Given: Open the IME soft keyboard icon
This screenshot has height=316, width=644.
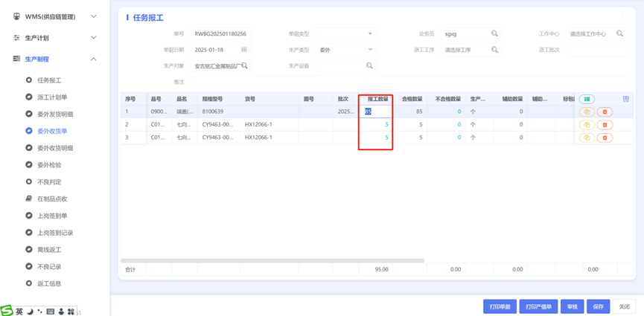Looking at the screenshot, I should coord(51,312).
